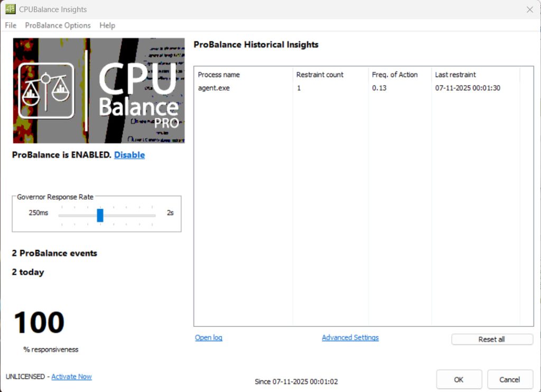Viewport: 541px width, 392px height.
Task: Select the '2 ProBalance events' text
Action: point(54,253)
